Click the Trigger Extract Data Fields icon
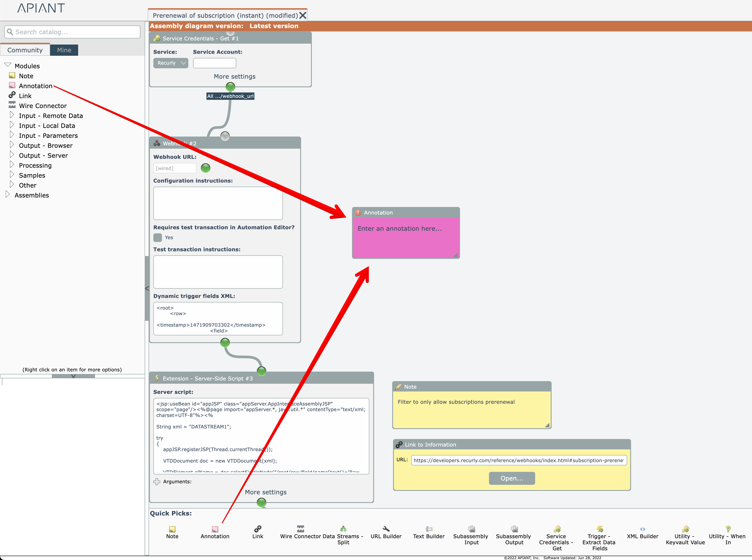The image size is (752, 560). (x=600, y=529)
